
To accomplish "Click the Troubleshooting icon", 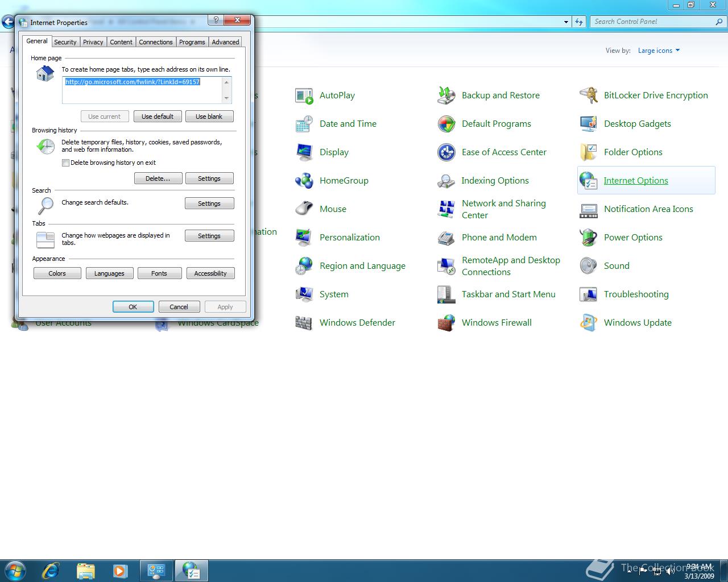I will click(589, 294).
